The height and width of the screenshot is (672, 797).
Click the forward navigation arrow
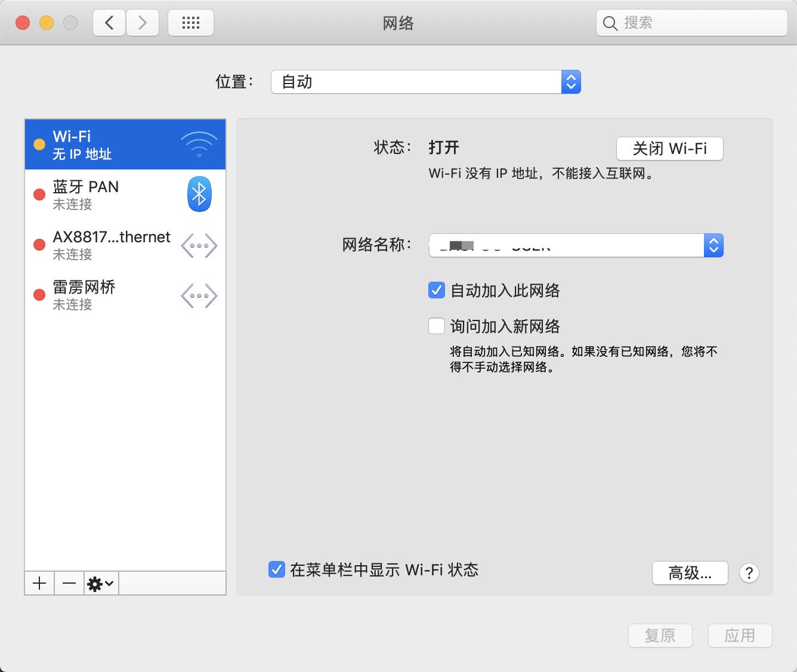click(143, 23)
